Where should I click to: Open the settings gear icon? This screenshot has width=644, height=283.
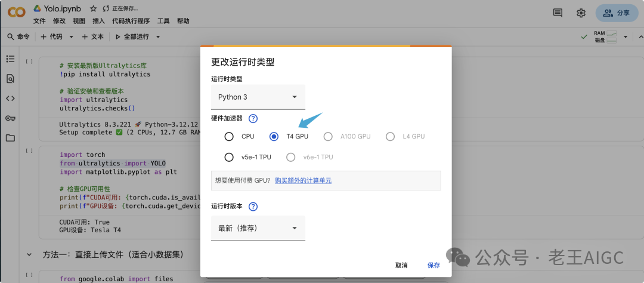(x=581, y=13)
